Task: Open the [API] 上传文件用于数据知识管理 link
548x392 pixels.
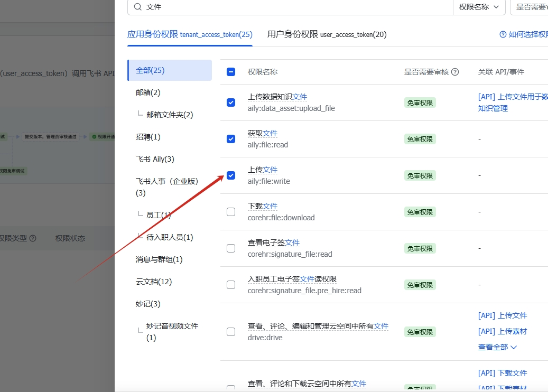Action: pyautogui.click(x=513, y=102)
